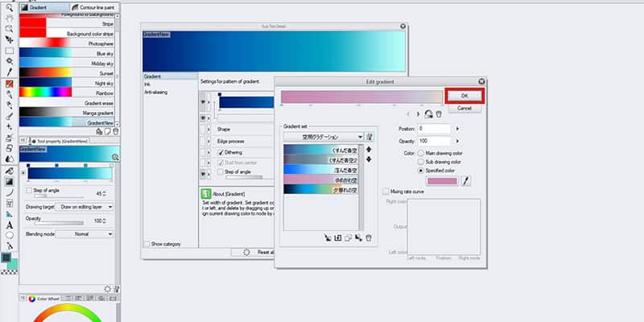The image size is (644, 322).
Task: Expand arrow next to Opacity field
Action: point(457,141)
